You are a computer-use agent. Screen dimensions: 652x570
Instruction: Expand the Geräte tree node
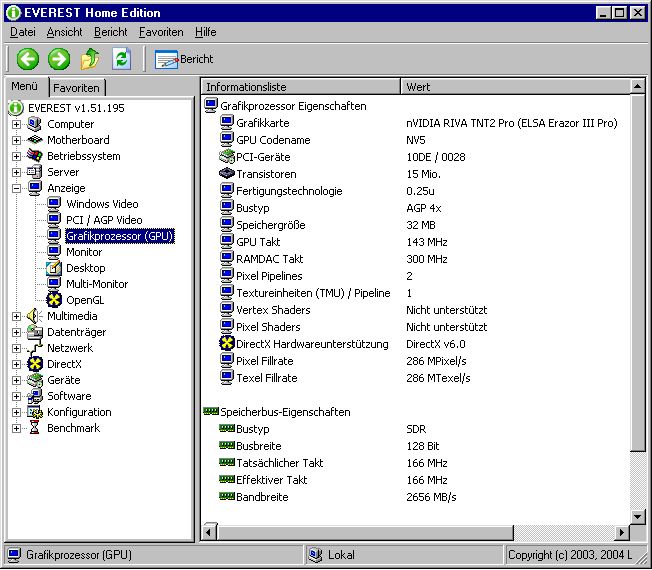tap(16, 380)
